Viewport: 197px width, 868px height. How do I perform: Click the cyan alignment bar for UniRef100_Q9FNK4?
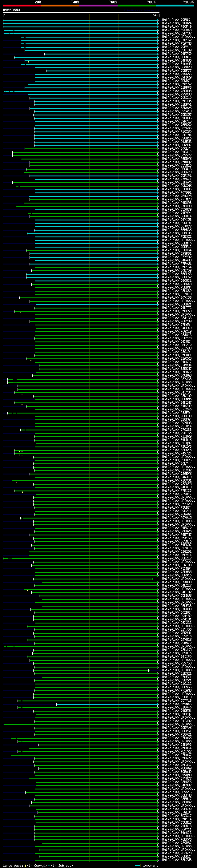coord(80,20)
